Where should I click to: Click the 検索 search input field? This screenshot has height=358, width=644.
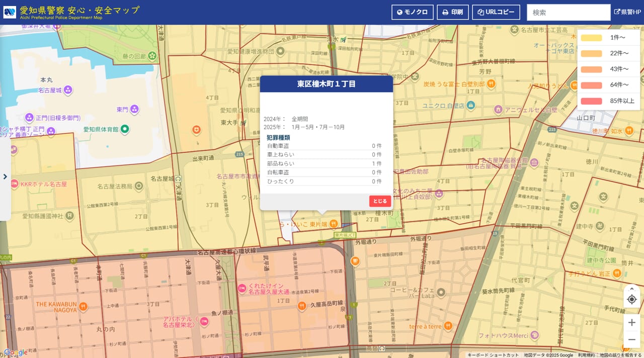(x=568, y=13)
